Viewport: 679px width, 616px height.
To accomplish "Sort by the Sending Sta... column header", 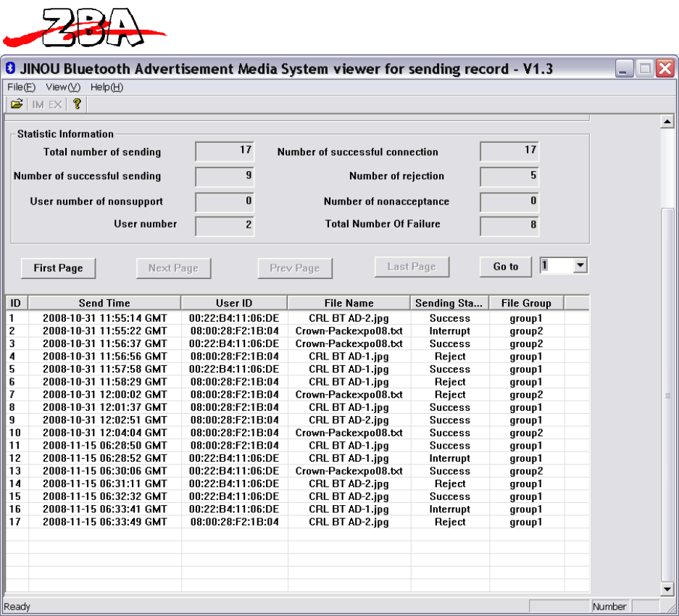I will tap(449, 303).
